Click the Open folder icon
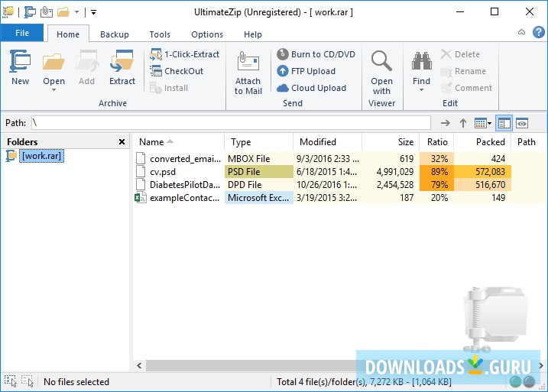 (54, 61)
